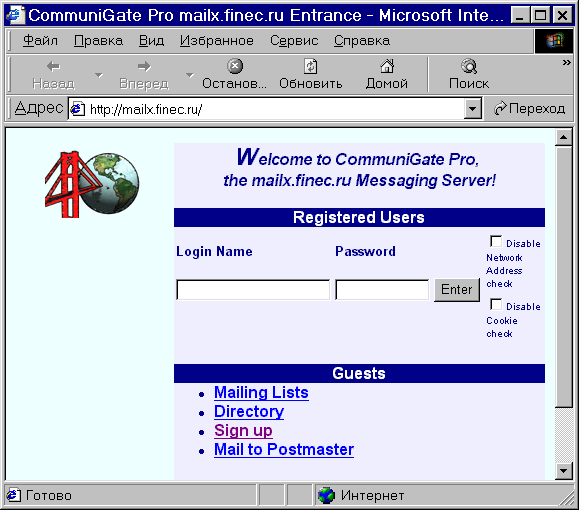This screenshot has height=510, width=579.
Task: Click the vertical scrollbar up arrow
Action: (563, 138)
